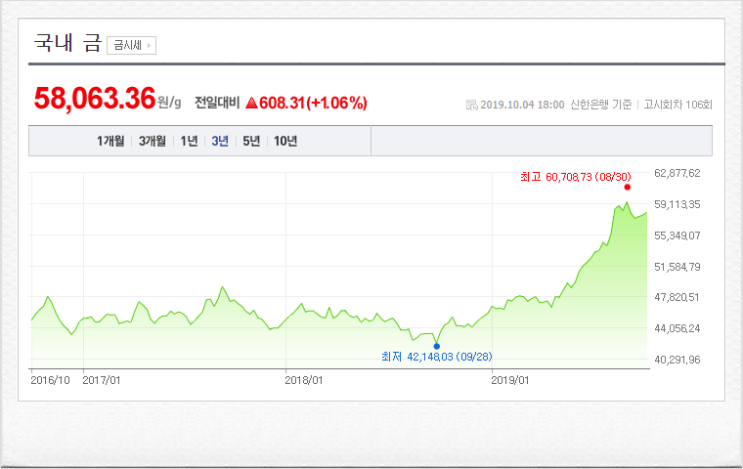Select the 3년 period tab
The width and height of the screenshot is (743, 469).
click(x=220, y=141)
